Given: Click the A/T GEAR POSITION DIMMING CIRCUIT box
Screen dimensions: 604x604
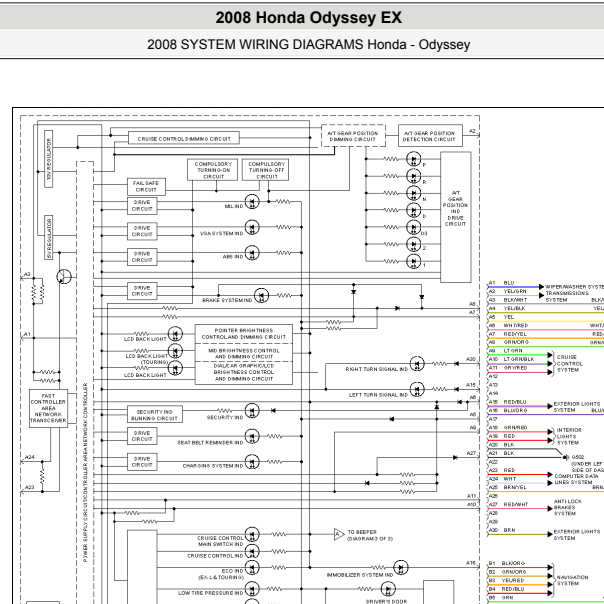Looking at the screenshot, I should click(353, 136).
